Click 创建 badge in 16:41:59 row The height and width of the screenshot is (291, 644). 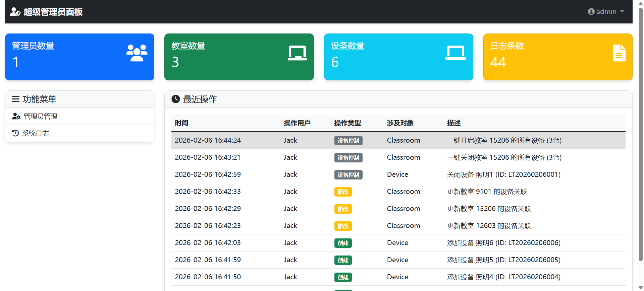point(343,260)
